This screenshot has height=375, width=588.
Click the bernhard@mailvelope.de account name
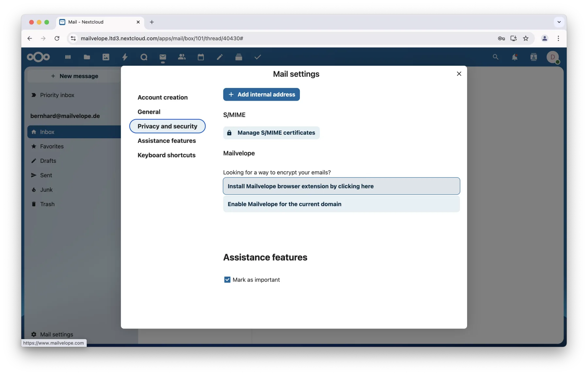tap(65, 116)
